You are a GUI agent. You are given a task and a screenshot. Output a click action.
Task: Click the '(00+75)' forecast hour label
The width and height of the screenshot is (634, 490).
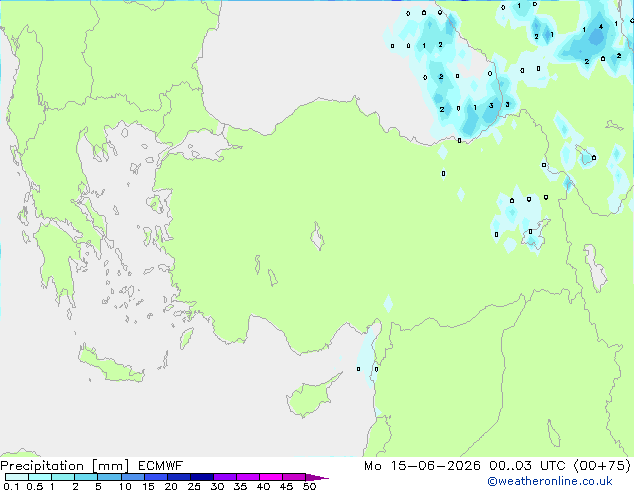coord(602,466)
